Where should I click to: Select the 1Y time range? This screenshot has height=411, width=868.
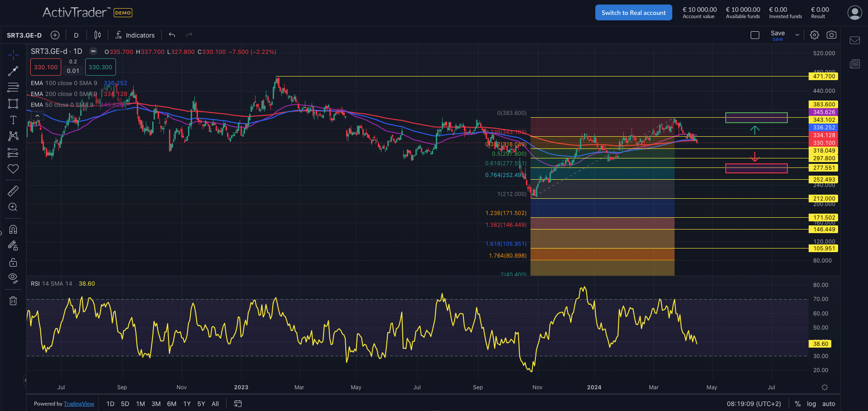coord(187,404)
